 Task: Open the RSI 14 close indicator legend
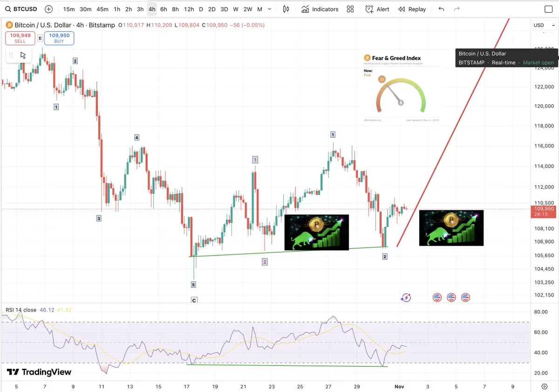(21, 310)
